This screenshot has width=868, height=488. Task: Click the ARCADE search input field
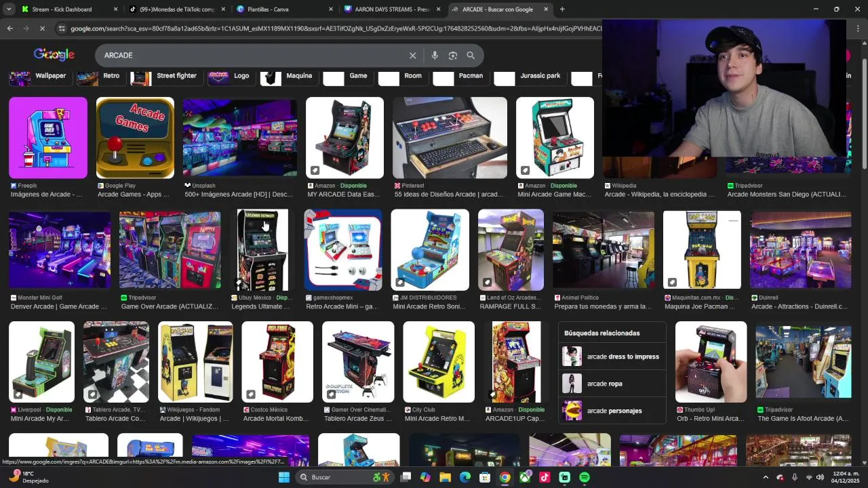[251, 56]
